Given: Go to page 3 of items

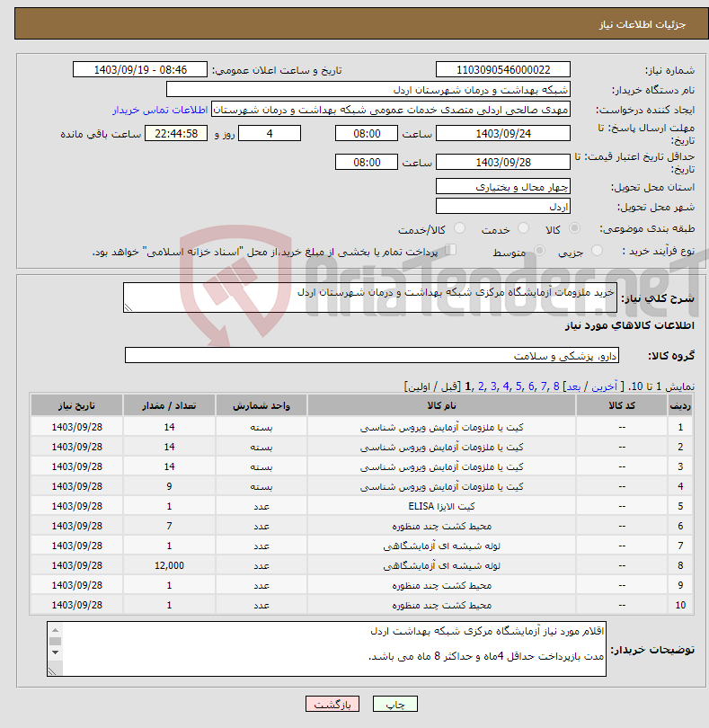Looking at the screenshot, I should click(493, 386).
